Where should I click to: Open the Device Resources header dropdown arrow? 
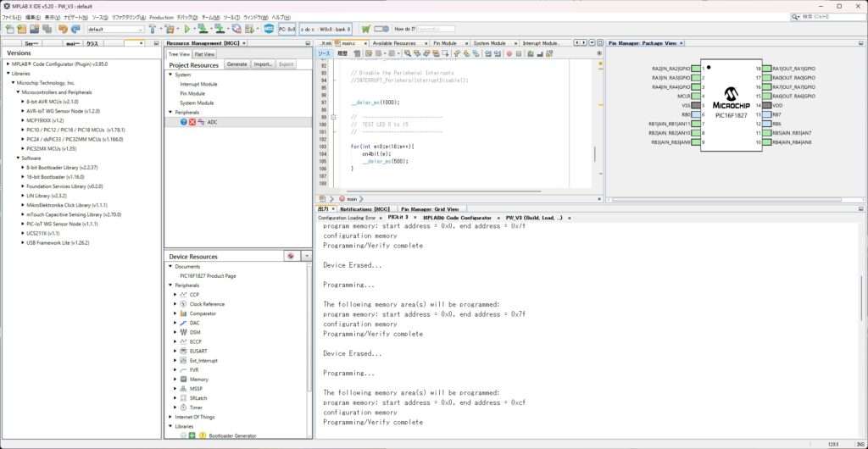[305, 256]
